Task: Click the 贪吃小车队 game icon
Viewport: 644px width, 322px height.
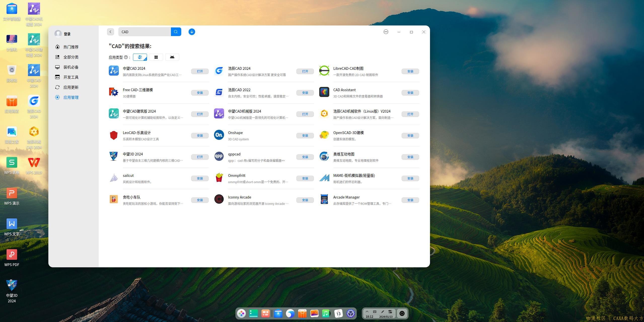Action: pos(114,199)
